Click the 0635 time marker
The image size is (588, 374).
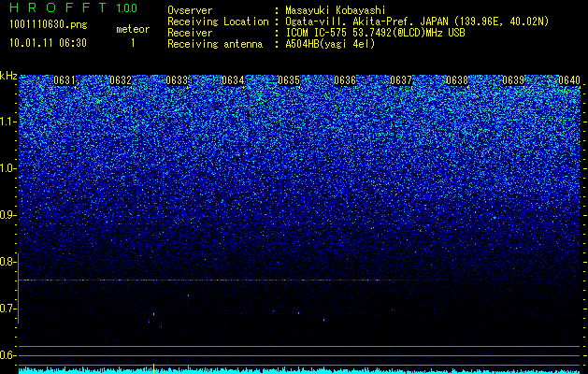click(289, 80)
